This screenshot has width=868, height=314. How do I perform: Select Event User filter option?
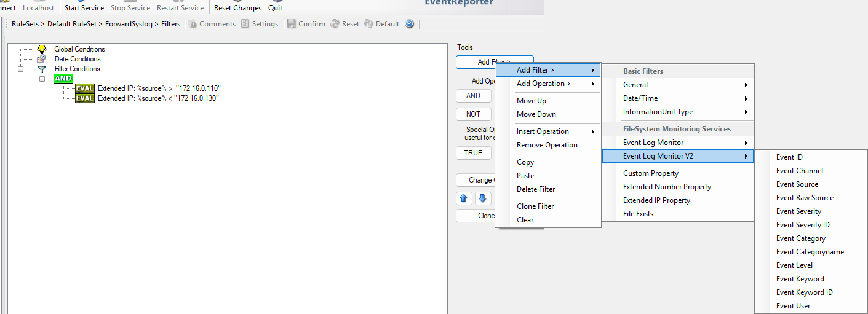click(811, 306)
